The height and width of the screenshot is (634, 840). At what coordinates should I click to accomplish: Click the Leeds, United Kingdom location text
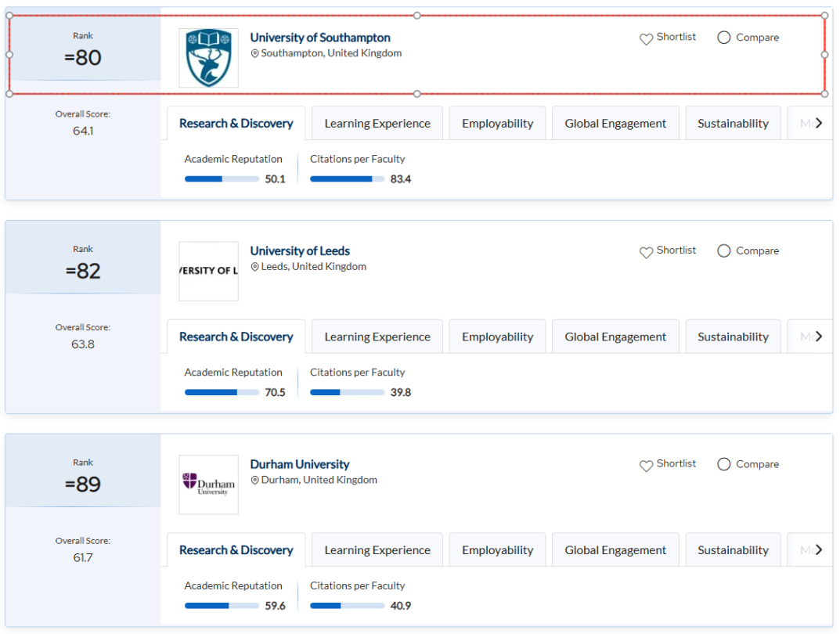coord(313,267)
